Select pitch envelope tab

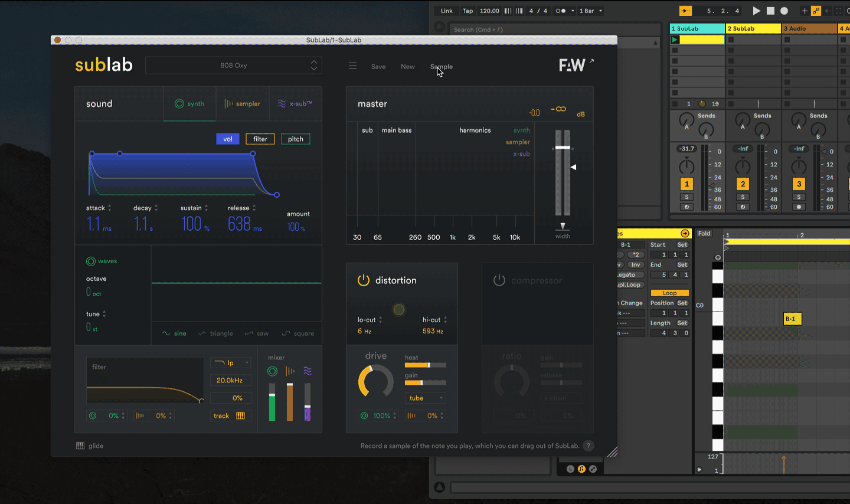point(296,139)
